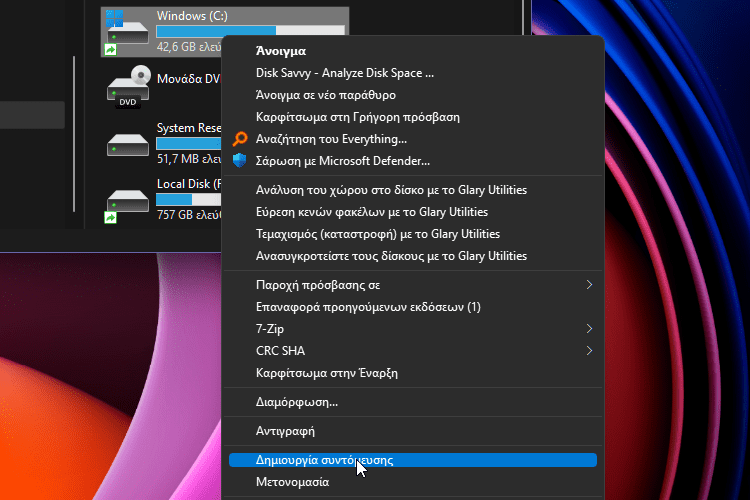This screenshot has width=750, height=500.
Task: Click the System Reserved usage bar
Action: point(189,143)
